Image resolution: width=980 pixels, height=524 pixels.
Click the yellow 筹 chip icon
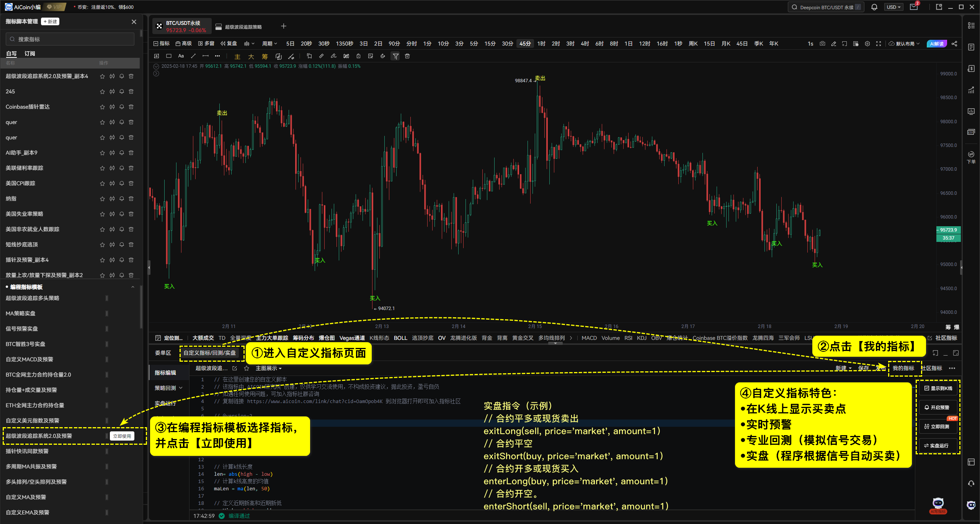pos(265,57)
